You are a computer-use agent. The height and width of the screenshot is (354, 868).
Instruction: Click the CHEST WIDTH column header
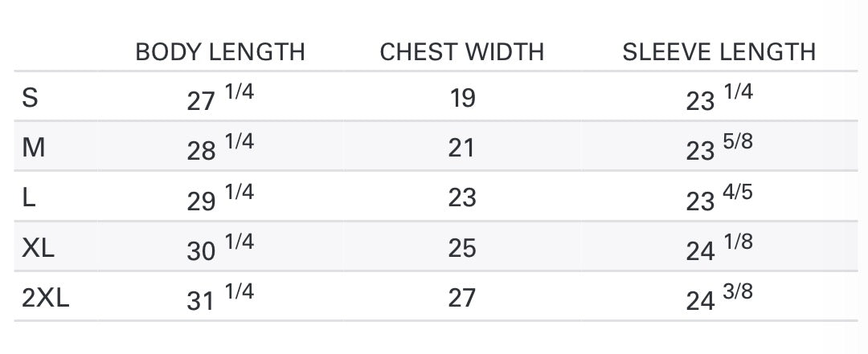[461, 52]
